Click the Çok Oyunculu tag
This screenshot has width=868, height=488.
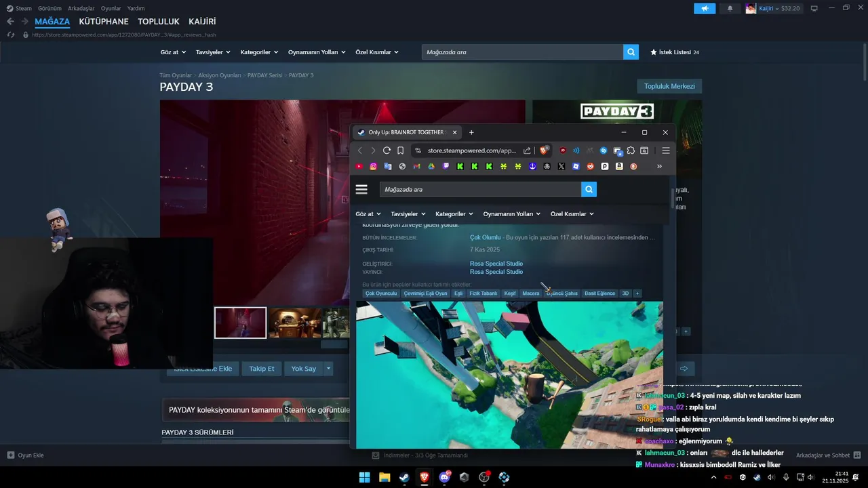pos(381,293)
